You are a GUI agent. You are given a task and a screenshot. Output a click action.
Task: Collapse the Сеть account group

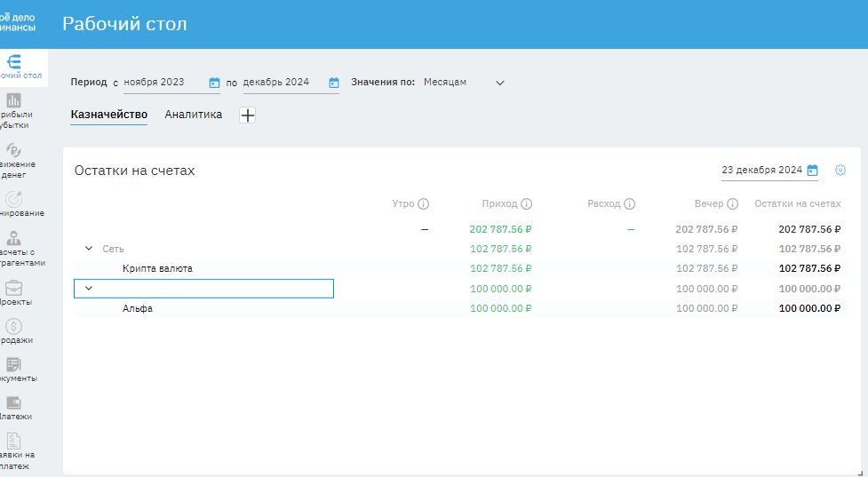pyautogui.click(x=88, y=249)
